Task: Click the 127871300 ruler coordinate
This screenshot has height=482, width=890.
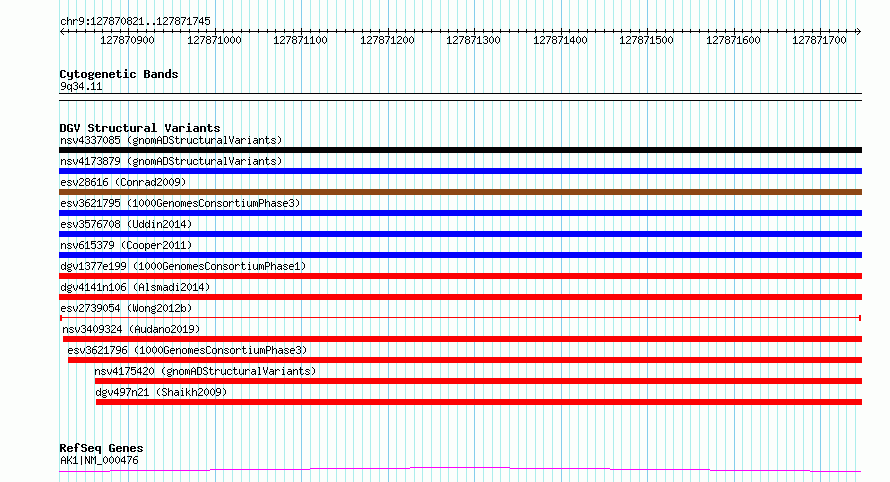Action: coord(473,40)
